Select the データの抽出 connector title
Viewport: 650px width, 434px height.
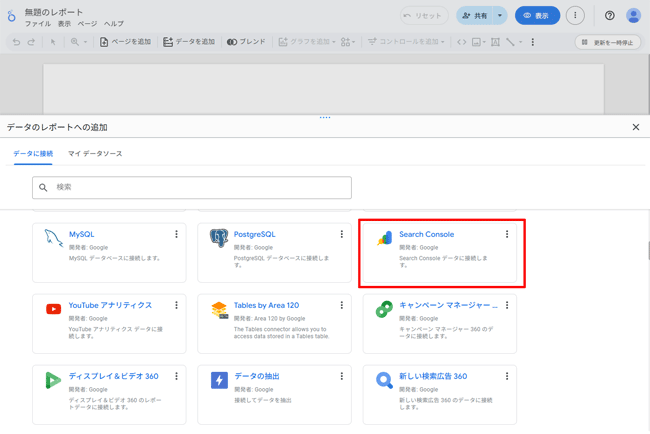tap(257, 376)
